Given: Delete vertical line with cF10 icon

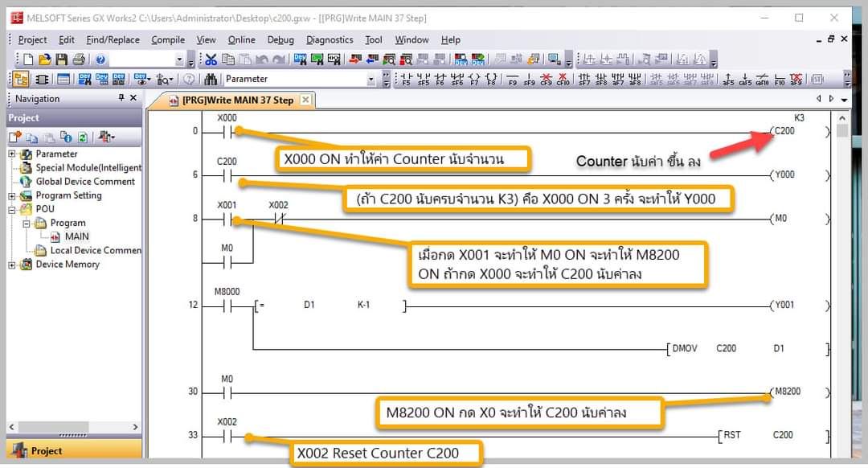Looking at the screenshot, I should [563, 79].
